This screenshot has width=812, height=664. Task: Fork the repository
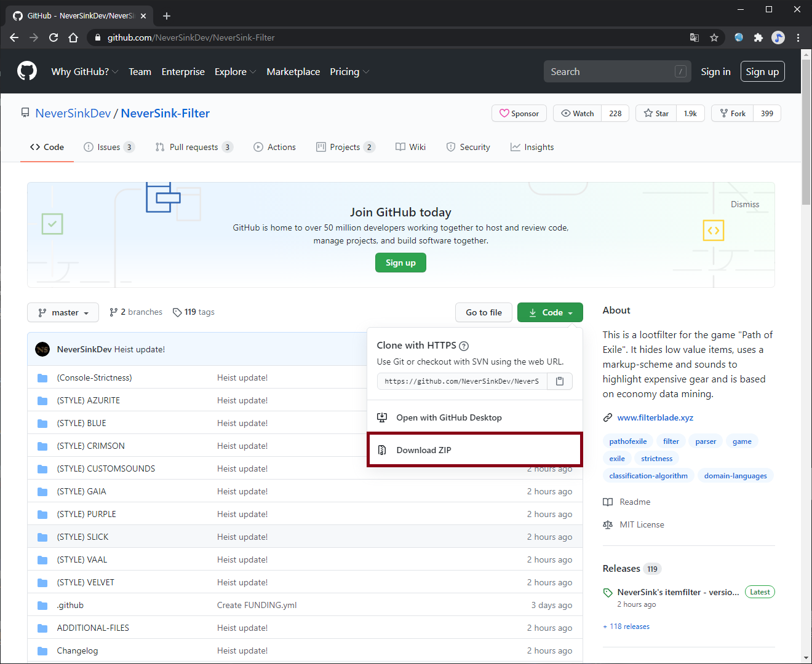(x=733, y=113)
